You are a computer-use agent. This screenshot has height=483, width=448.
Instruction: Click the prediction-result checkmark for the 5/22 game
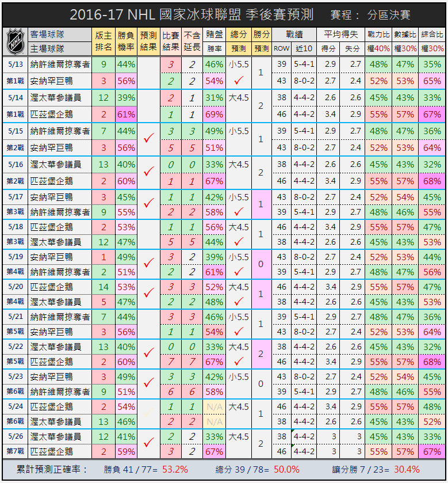(x=148, y=352)
